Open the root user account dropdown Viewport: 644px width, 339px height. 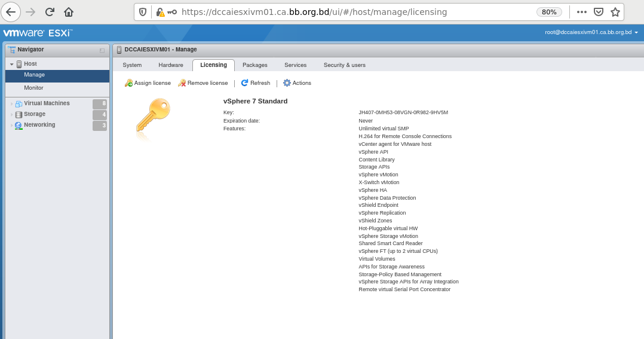pyautogui.click(x=591, y=32)
